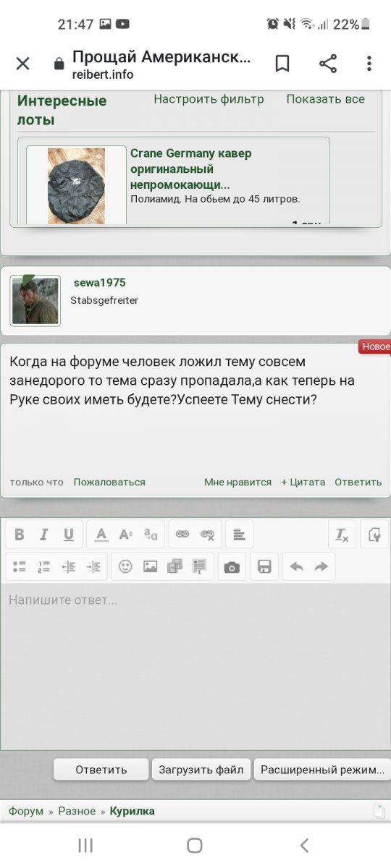
Task: Insert media with the media icon
Action: 175,567
